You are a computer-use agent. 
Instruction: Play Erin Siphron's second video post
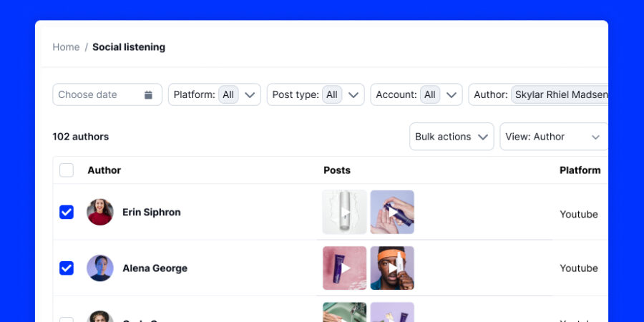click(392, 212)
